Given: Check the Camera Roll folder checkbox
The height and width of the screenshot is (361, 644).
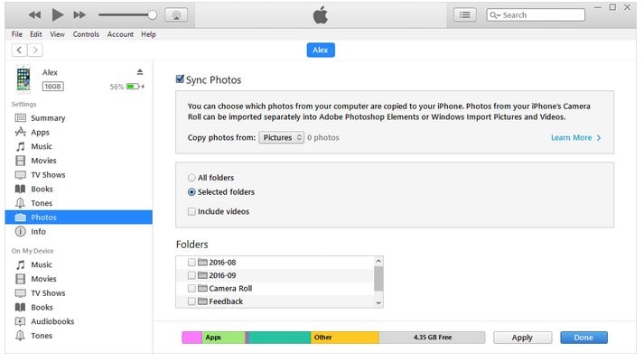Looking at the screenshot, I should click(x=191, y=289).
